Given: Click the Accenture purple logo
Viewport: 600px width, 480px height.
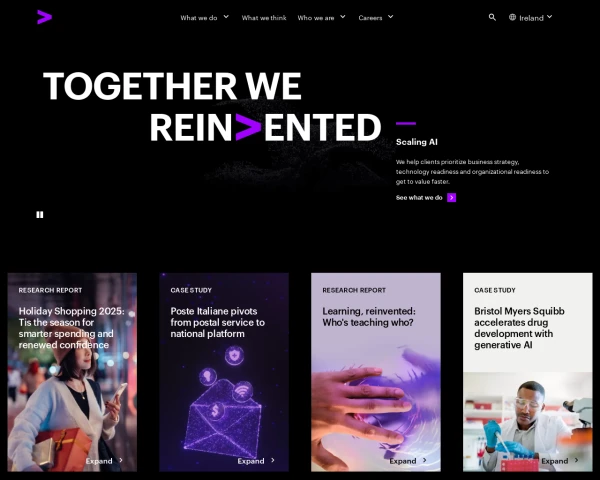Looking at the screenshot, I should pyautogui.click(x=44, y=17).
